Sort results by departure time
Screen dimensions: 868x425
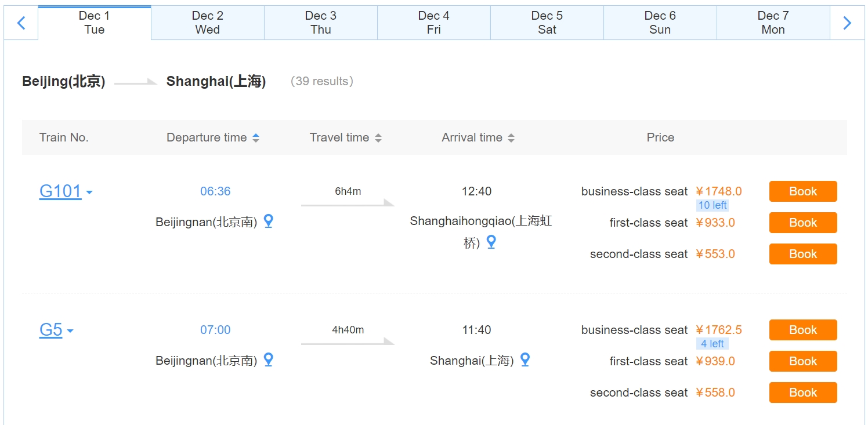point(256,138)
